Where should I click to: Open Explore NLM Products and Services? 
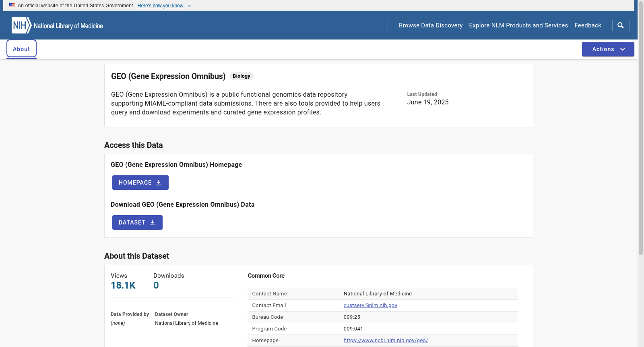(x=518, y=25)
